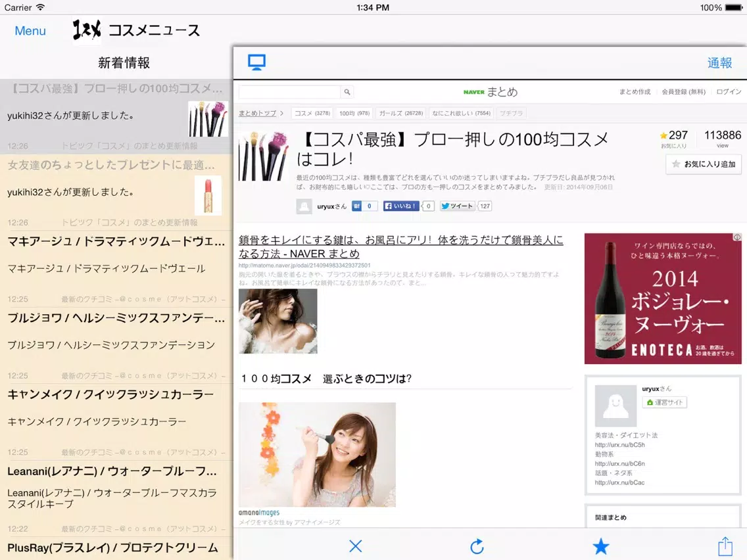Select 女友達のちょっとしたプレゼント news item
Screen dimensions: 747x560
pos(116,193)
